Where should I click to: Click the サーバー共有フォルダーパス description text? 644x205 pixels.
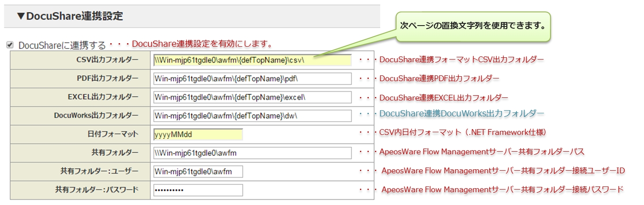tap(482, 152)
